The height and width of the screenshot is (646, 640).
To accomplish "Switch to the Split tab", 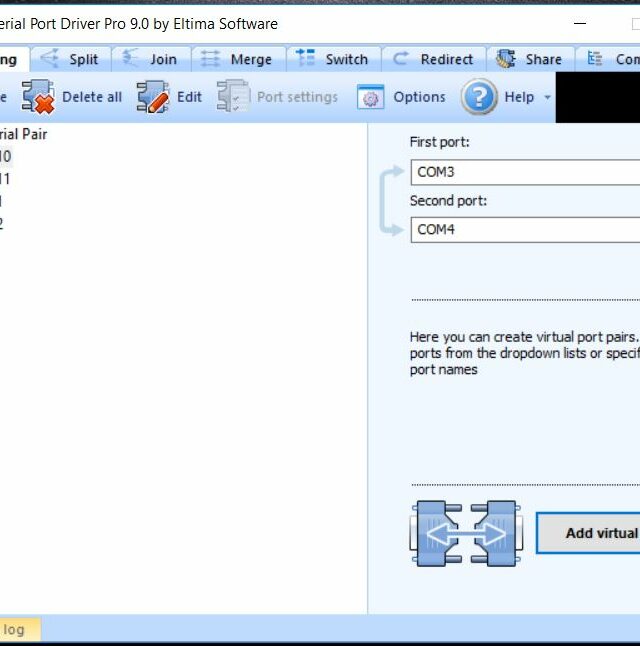I will (x=70, y=59).
